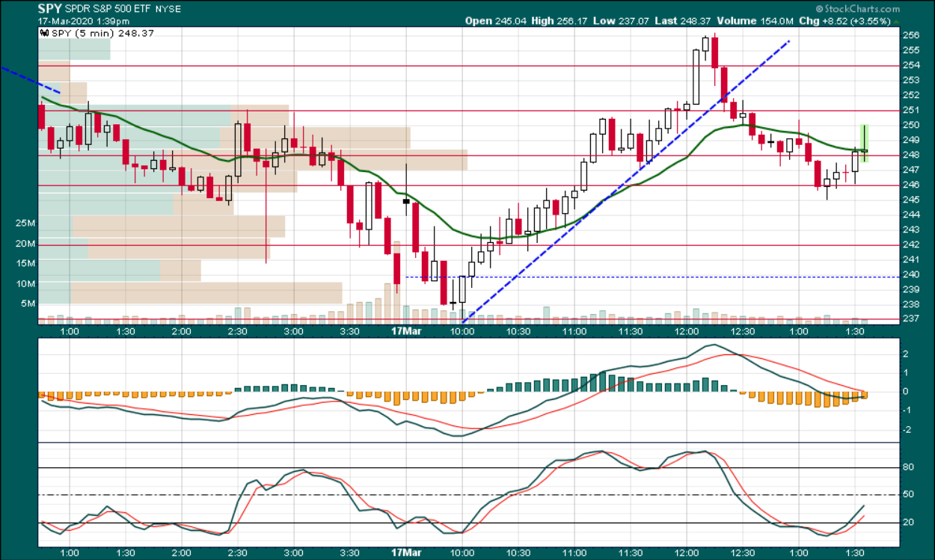Click the 249 price axis label

click(x=912, y=140)
